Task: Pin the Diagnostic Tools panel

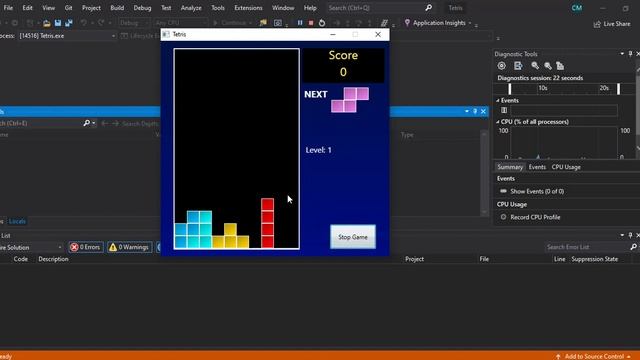Action: [x=630, y=54]
